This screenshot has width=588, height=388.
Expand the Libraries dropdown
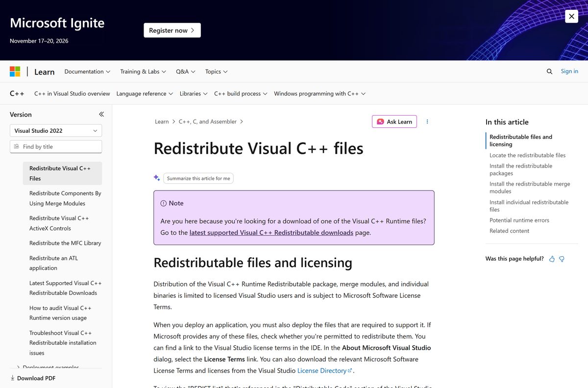point(194,94)
